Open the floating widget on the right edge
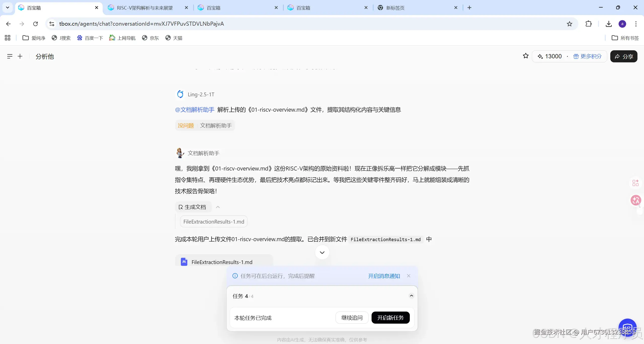The height and width of the screenshot is (344, 644). click(x=636, y=200)
